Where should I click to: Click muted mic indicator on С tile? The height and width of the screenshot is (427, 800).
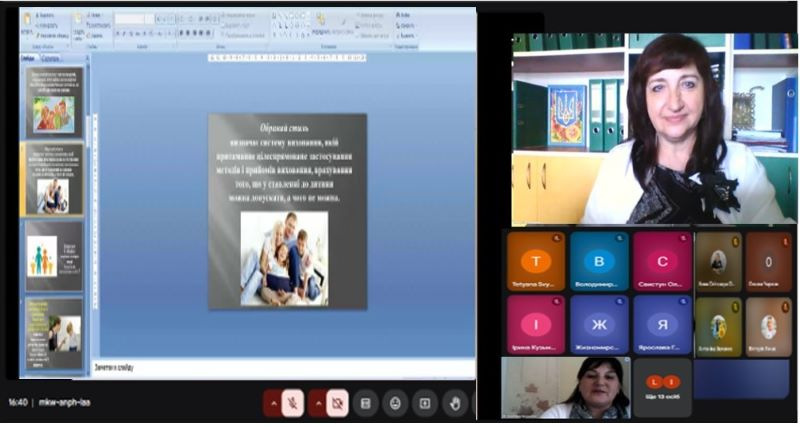[683, 238]
